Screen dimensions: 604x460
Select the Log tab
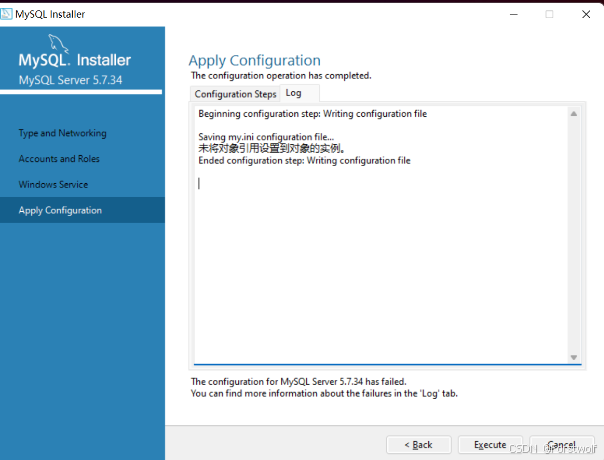(x=299, y=93)
